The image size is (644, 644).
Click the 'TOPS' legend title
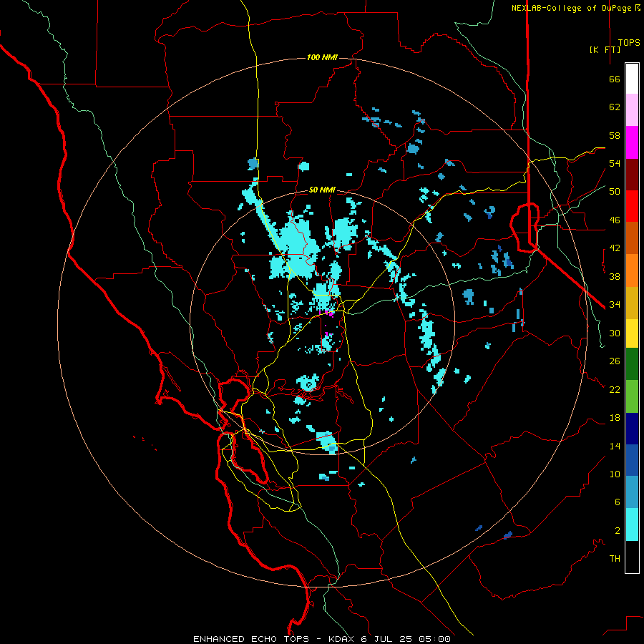tap(629, 43)
